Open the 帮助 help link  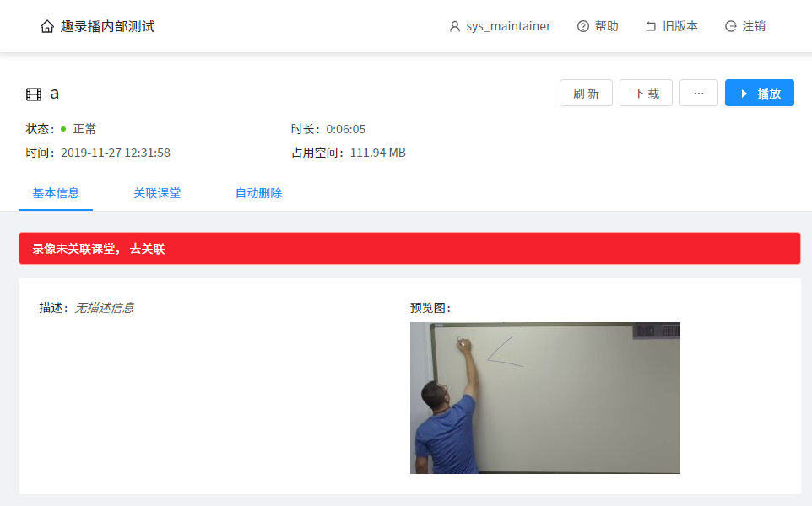click(x=598, y=26)
